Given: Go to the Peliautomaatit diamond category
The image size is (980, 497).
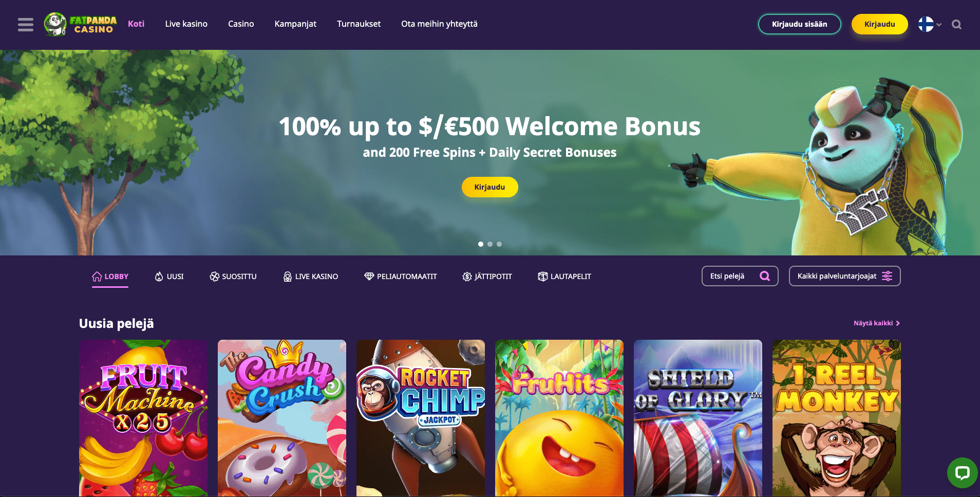Looking at the screenshot, I should [401, 277].
